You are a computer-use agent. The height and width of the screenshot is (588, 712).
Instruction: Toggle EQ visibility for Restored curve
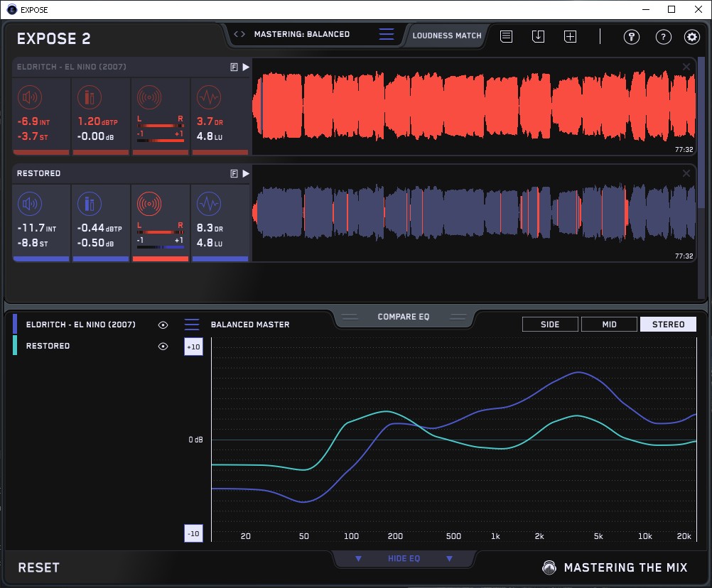[163, 346]
